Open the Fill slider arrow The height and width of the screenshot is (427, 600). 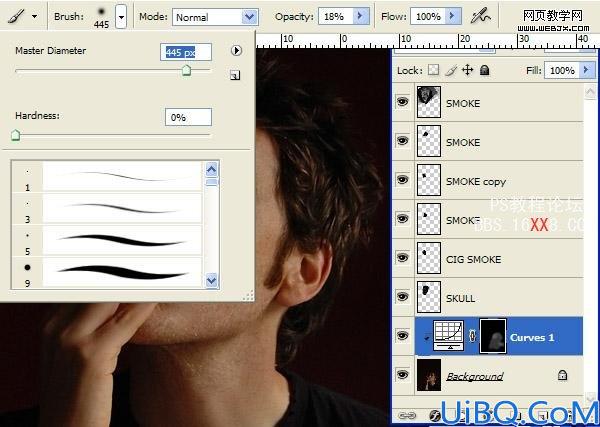coord(585,70)
